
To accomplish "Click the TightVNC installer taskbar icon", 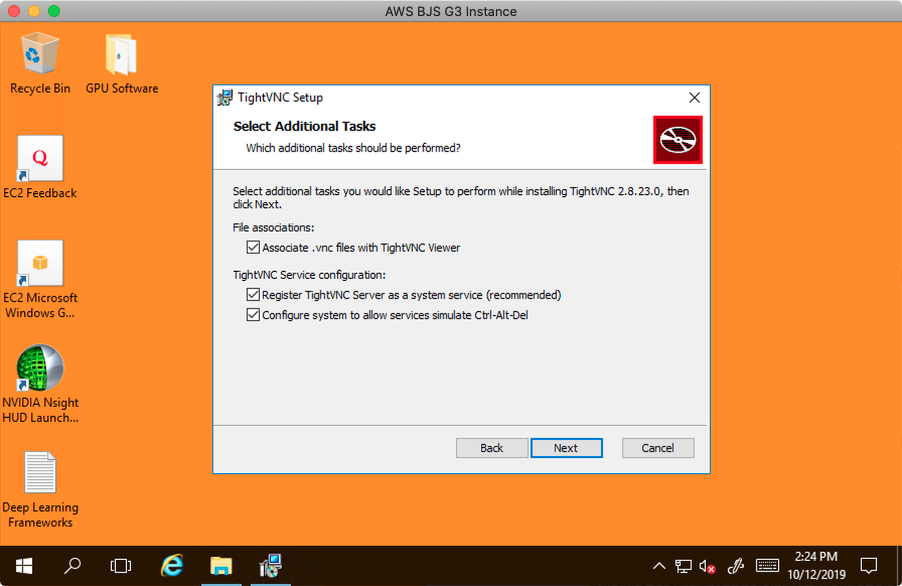I will (270, 565).
